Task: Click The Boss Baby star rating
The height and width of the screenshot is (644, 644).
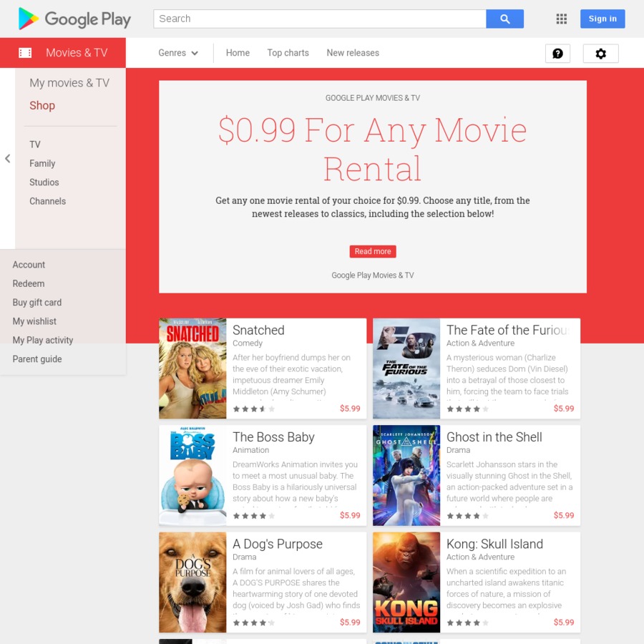Action: tap(254, 516)
